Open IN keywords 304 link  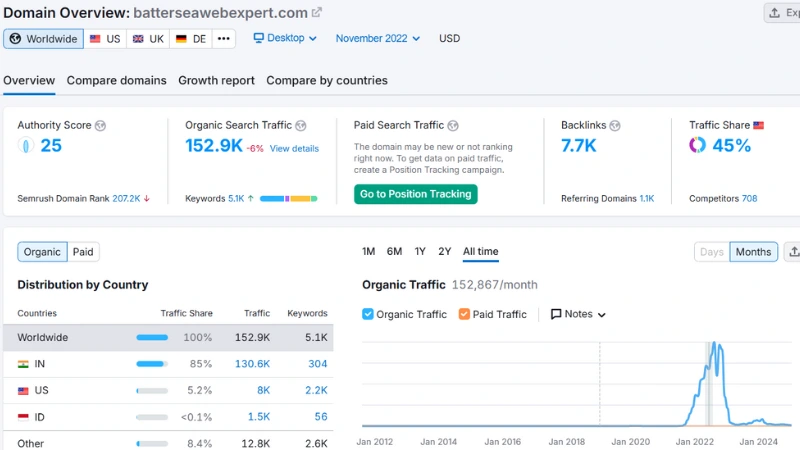coord(317,364)
